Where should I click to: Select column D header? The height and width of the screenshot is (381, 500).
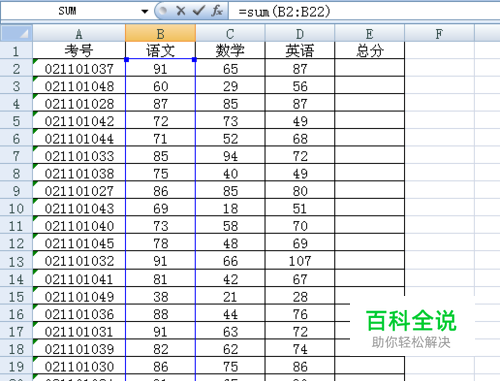(300, 33)
